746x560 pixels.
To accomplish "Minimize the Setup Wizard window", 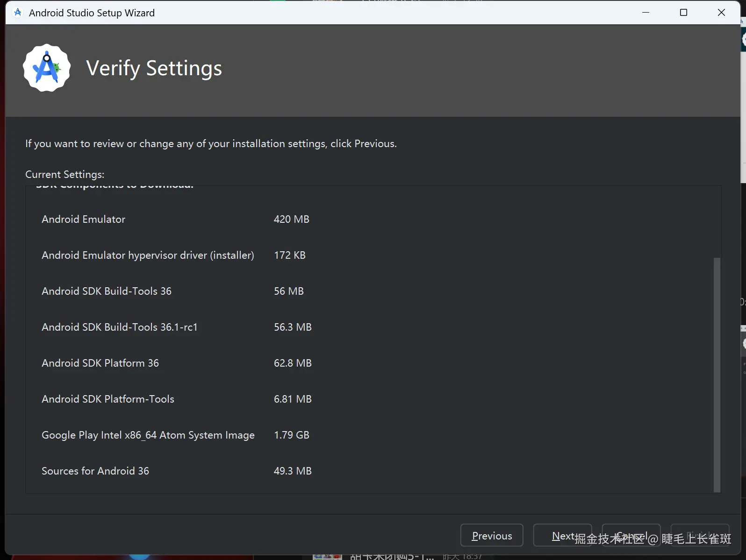I will pos(646,13).
